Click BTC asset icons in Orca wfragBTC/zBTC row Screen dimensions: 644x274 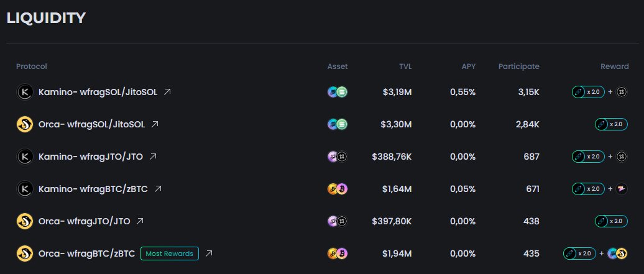pyautogui.click(x=338, y=253)
